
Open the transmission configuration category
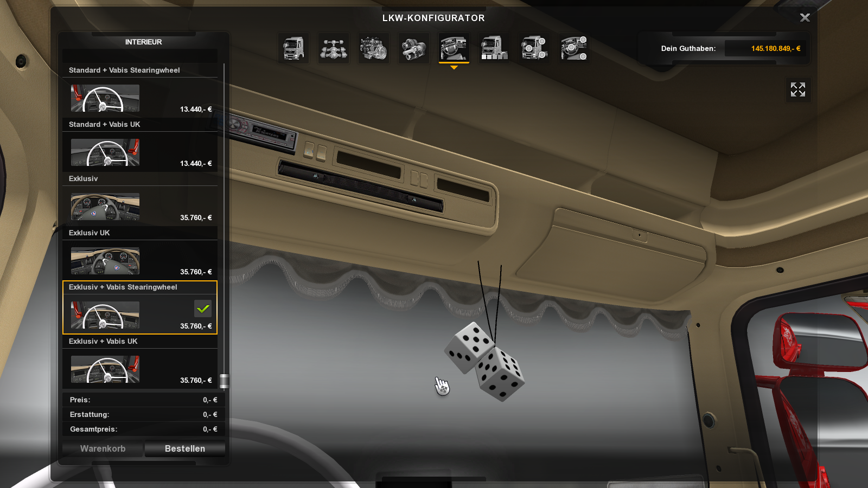tap(414, 48)
